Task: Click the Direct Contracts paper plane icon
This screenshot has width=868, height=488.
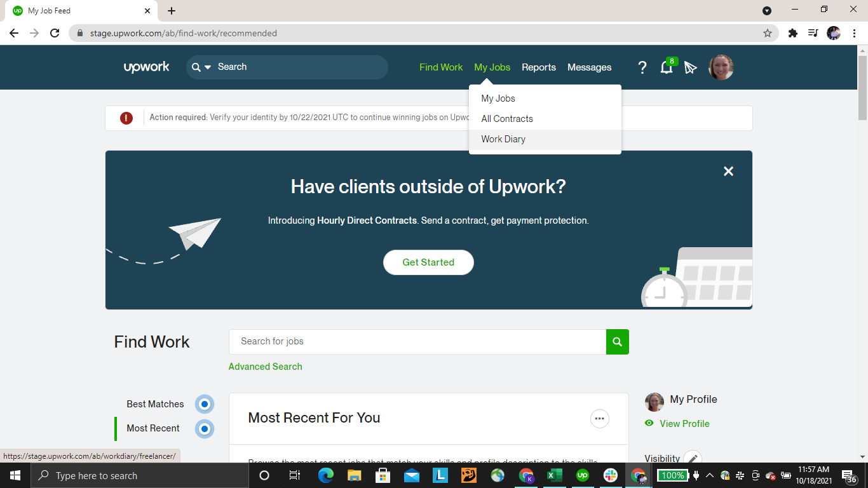Action: [691, 67]
